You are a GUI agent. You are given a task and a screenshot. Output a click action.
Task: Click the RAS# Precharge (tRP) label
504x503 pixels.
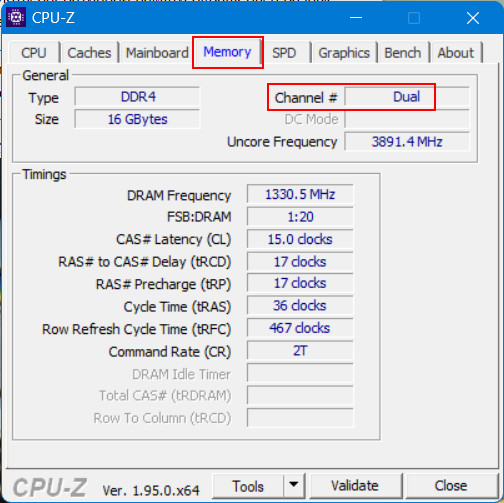(163, 285)
